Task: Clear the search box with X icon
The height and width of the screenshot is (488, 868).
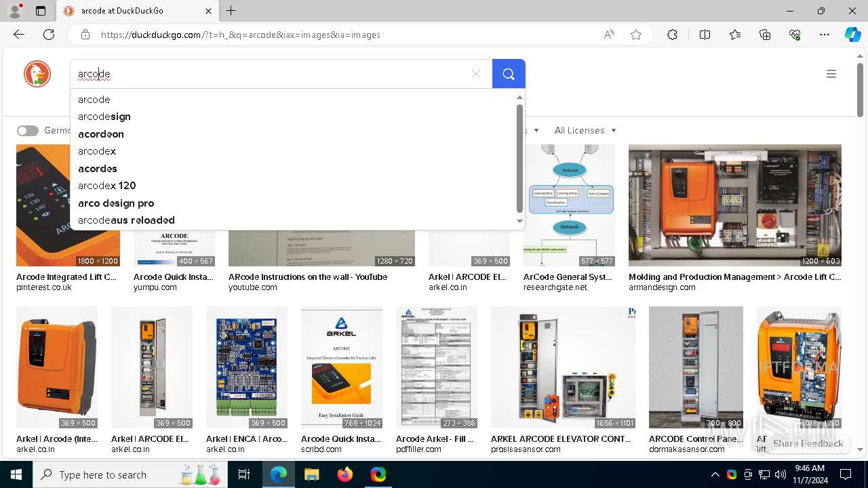Action: point(476,74)
